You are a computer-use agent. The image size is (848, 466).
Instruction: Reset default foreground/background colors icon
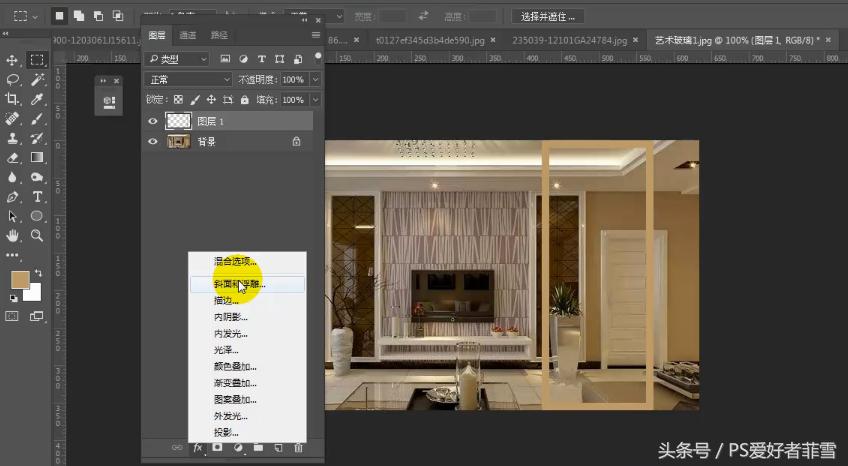[13, 298]
